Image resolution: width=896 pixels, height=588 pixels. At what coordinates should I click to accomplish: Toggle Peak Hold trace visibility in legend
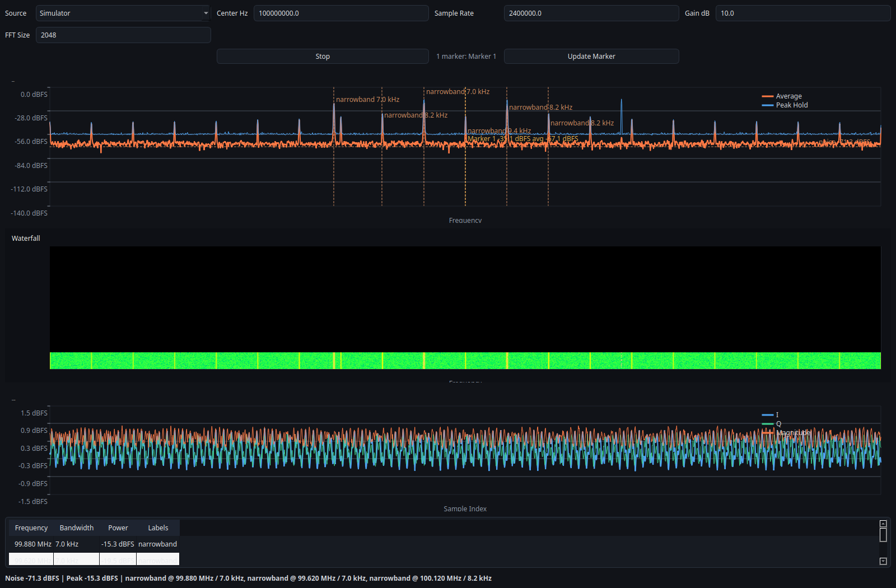click(768, 105)
